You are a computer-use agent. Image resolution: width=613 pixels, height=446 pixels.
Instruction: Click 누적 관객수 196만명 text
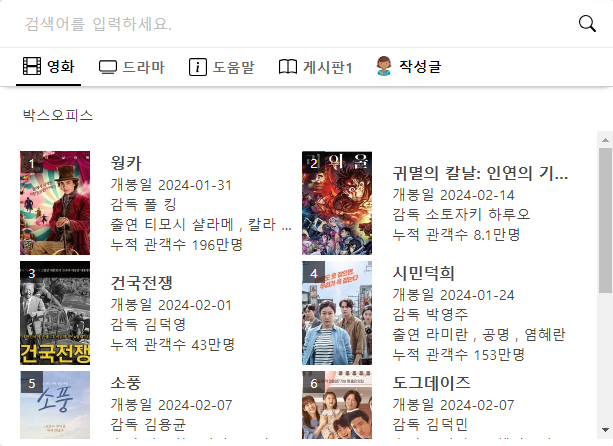(177, 245)
